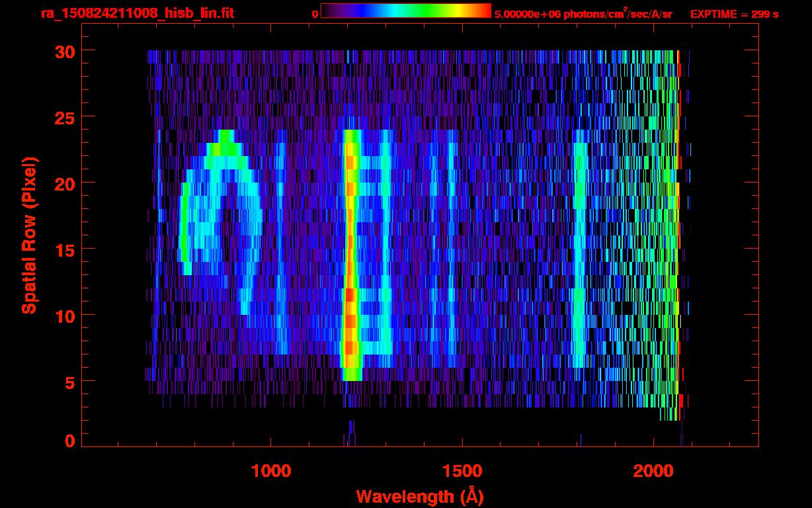Click the EXPTIME = 299 s text
The height and width of the screenshot is (508, 812).
point(734,14)
